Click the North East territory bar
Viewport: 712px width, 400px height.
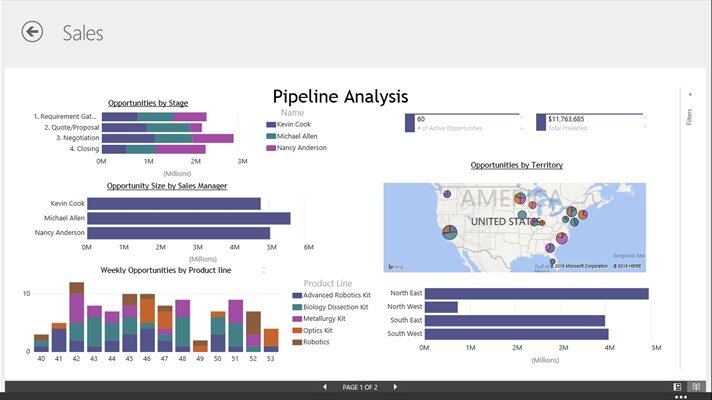[x=536, y=294]
